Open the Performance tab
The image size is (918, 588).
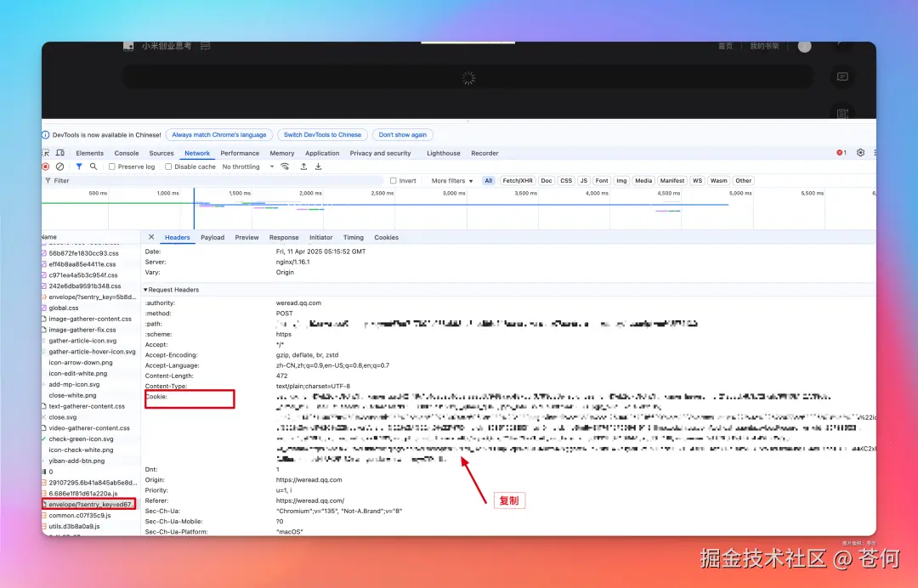240,153
